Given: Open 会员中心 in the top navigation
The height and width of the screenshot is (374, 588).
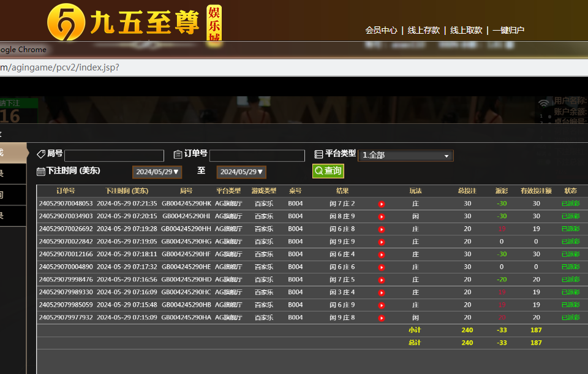Looking at the screenshot, I should (x=381, y=30).
